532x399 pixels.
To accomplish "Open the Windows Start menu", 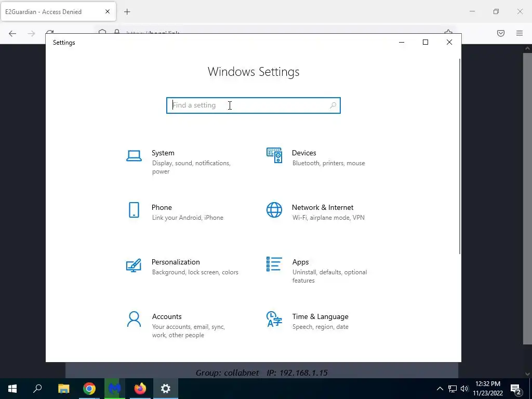I will (x=12, y=389).
